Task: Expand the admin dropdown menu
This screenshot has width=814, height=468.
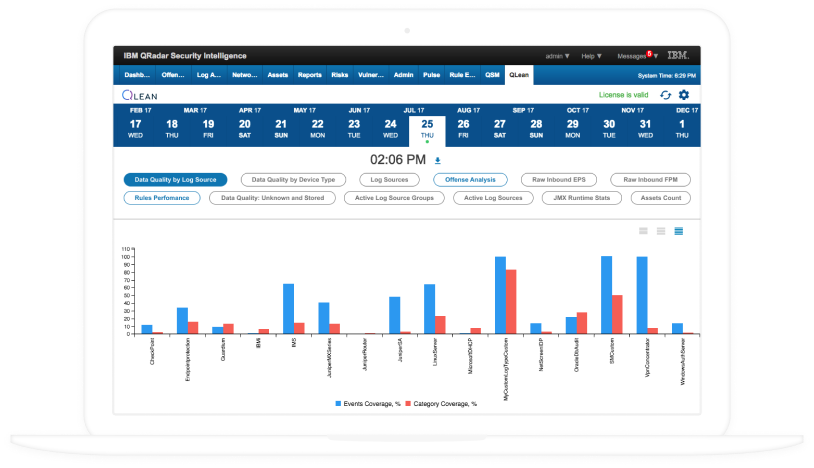Action: [x=556, y=56]
